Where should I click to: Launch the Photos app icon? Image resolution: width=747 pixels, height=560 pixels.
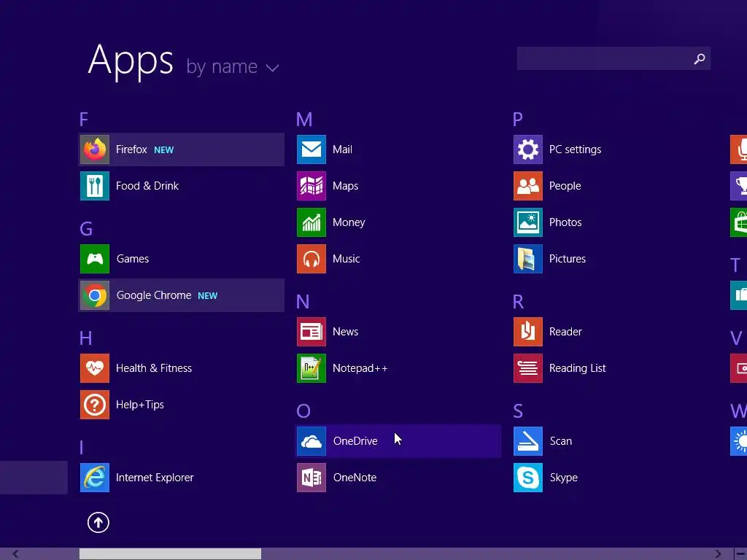528,222
